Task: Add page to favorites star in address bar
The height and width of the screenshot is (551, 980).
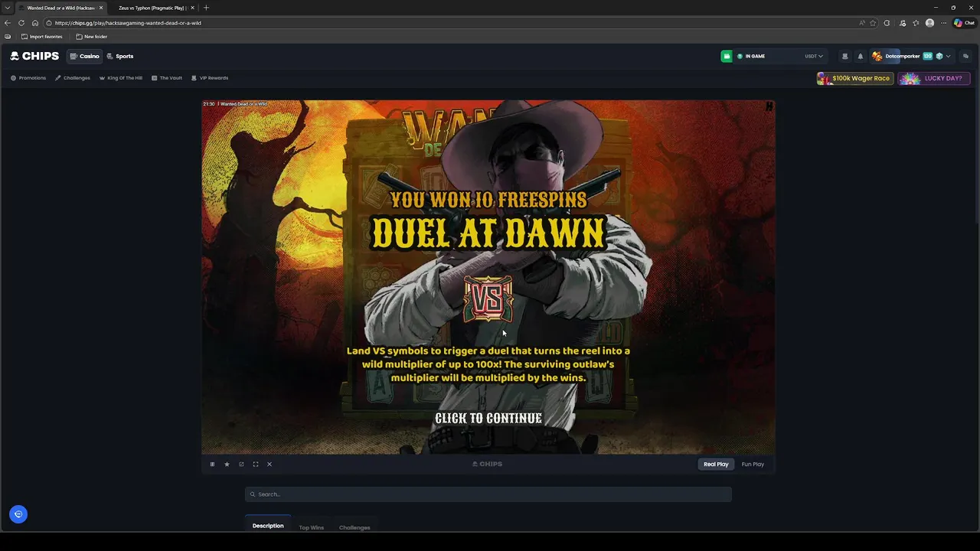Action: tap(873, 23)
